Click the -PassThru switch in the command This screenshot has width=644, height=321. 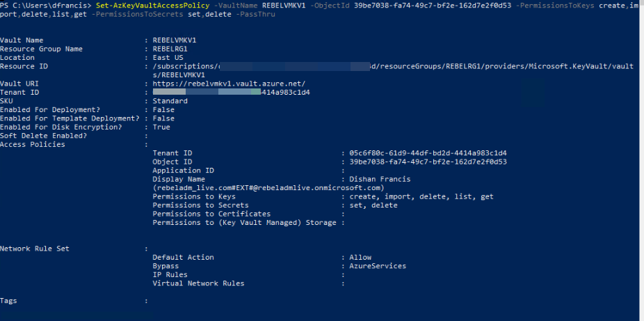(257, 14)
